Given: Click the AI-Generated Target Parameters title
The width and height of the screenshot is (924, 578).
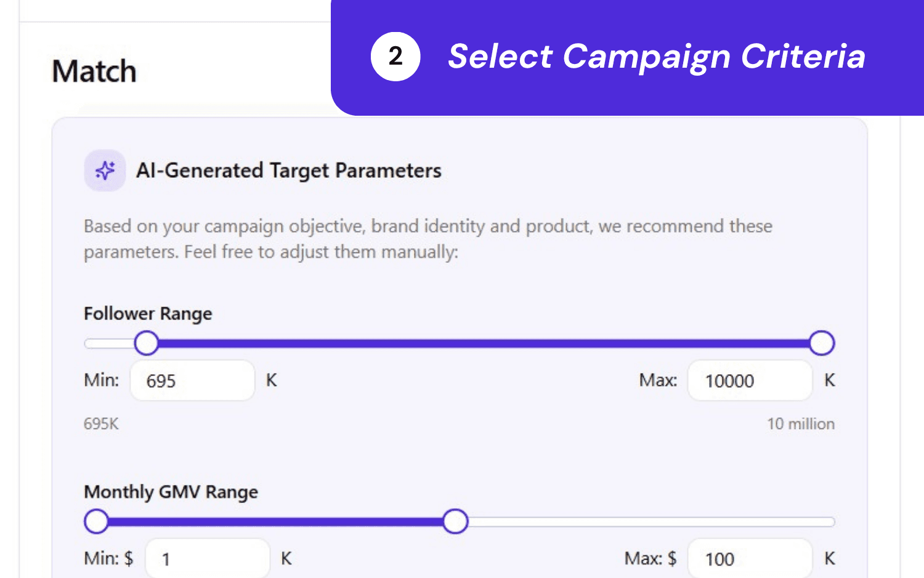Looking at the screenshot, I should (289, 171).
